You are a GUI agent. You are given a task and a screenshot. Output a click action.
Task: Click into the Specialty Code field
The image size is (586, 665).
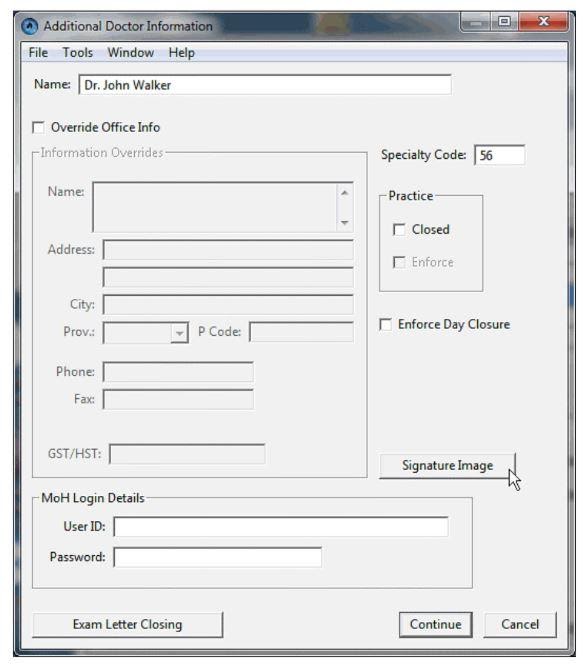point(499,155)
